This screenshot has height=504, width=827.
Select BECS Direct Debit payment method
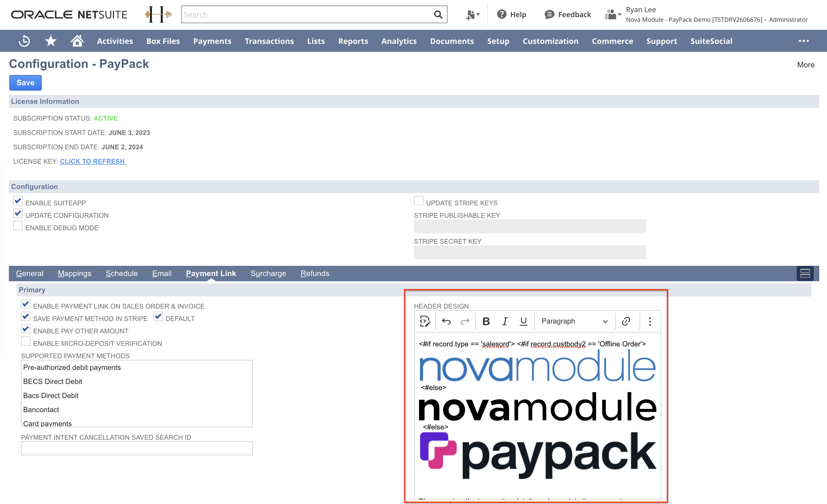[137, 381]
